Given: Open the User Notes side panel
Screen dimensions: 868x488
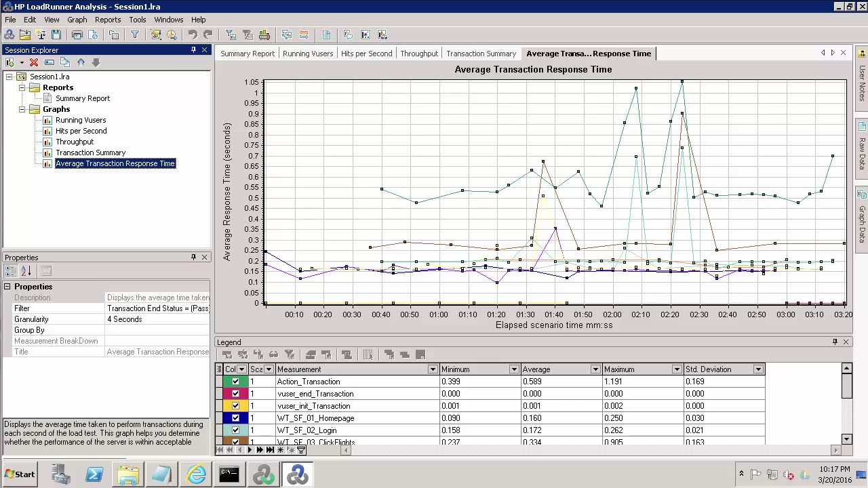Looking at the screenshot, I should pyautogui.click(x=862, y=76).
